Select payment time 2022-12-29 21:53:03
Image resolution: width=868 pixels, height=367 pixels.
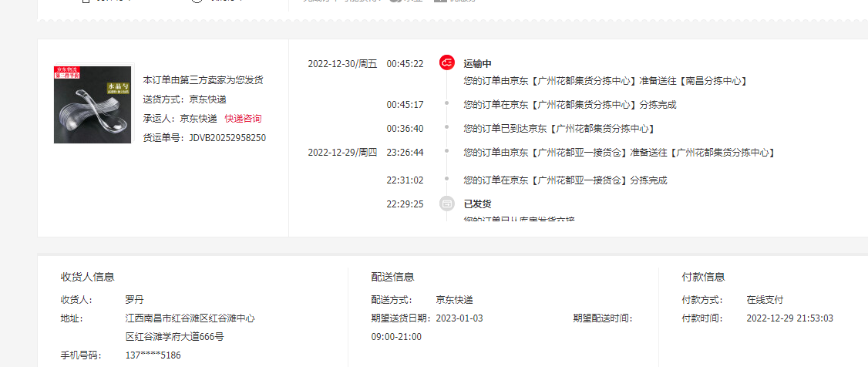pyautogui.click(x=789, y=318)
